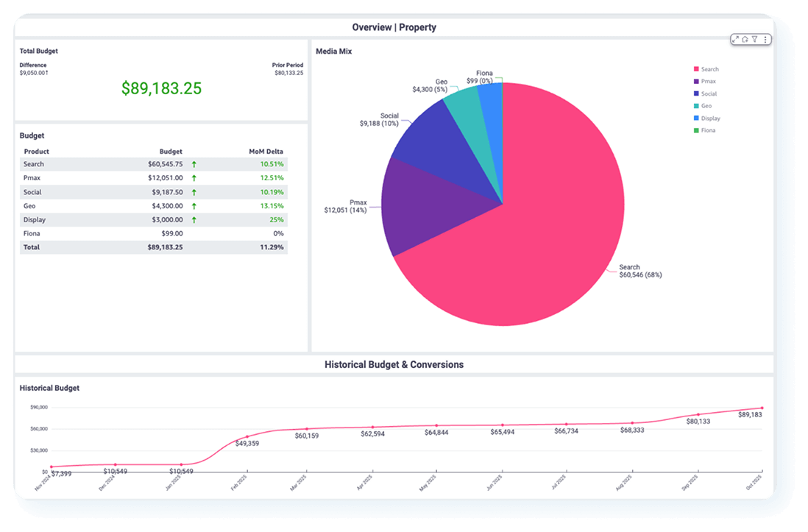
Task: Toggle Search series in pie chart legend
Action: [709, 69]
